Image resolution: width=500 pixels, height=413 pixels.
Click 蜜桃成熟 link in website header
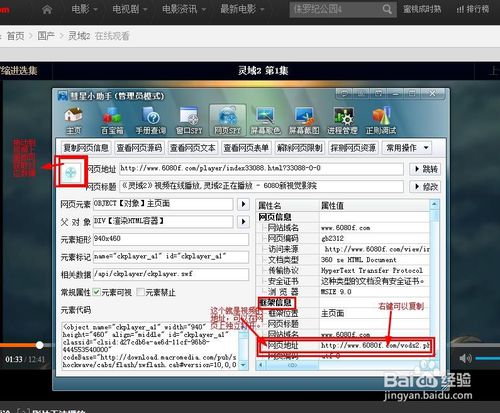click(x=422, y=9)
